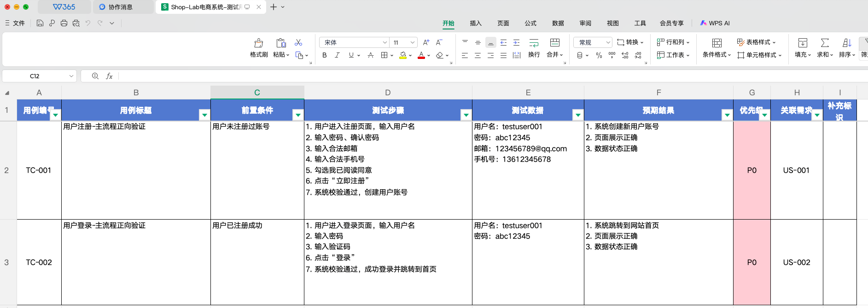
Task: Click the 排序 sort button
Action: 847,48
